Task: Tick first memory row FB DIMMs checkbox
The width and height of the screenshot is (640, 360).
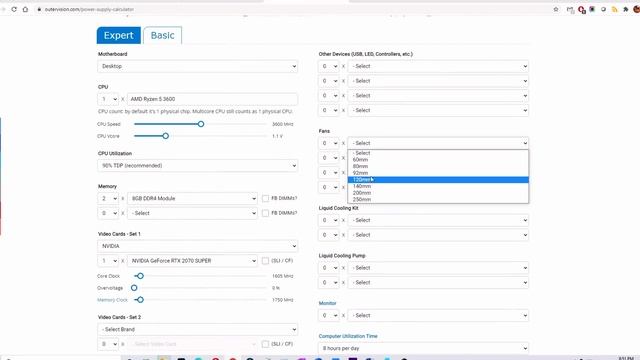Action: pyautogui.click(x=265, y=198)
